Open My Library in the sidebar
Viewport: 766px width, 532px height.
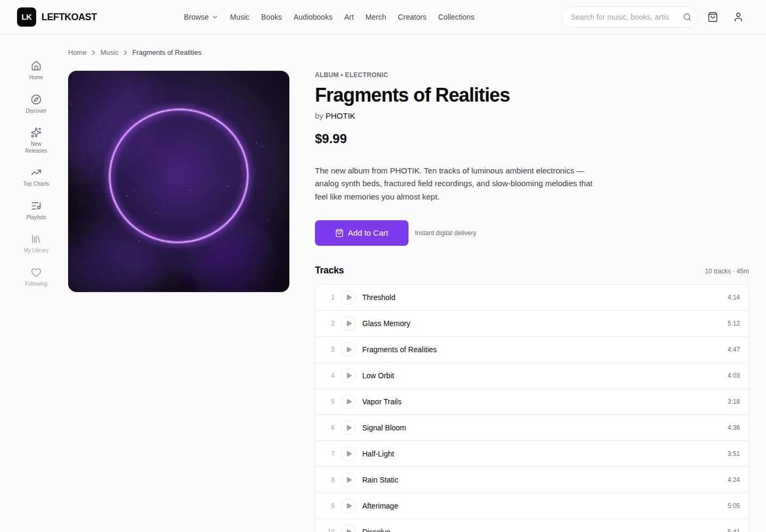point(36,244)
